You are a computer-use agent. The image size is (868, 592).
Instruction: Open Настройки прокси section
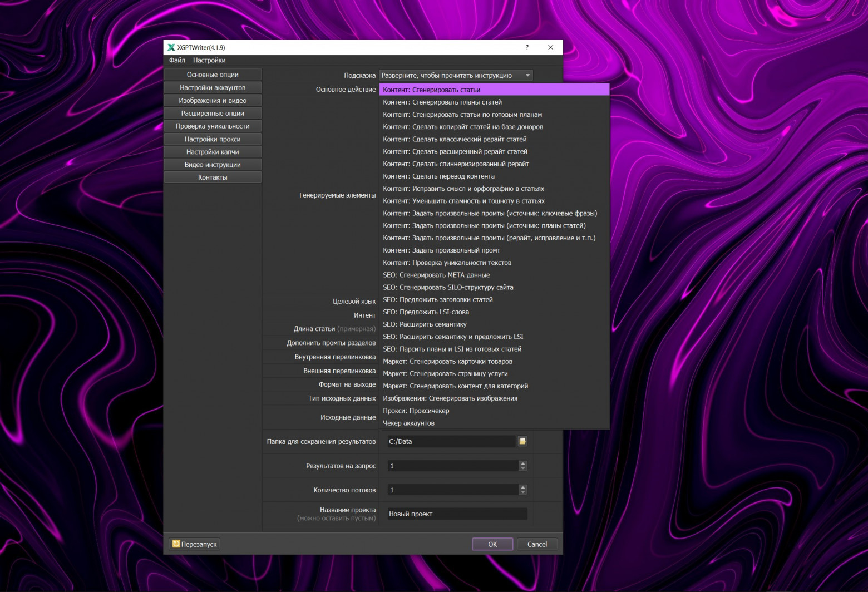tap(213, 139)
